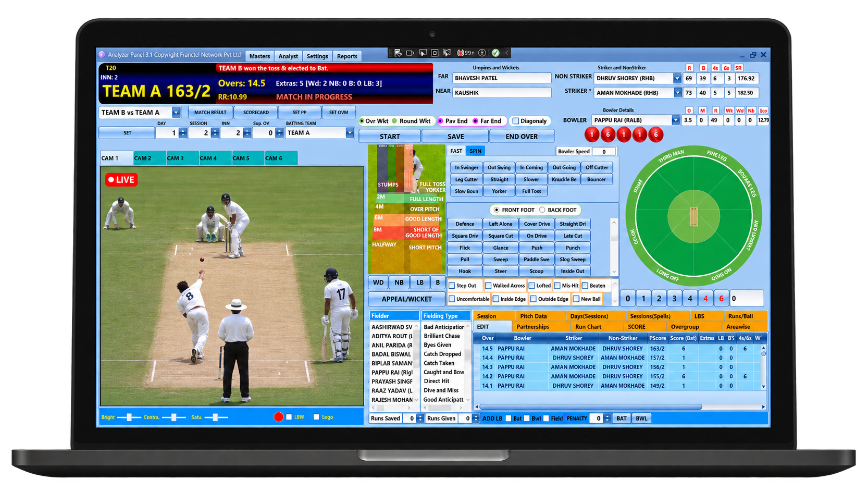This screenshot has width=868, height=492.
Task: Click the FAR umpire name field
Action: [502, 78]
